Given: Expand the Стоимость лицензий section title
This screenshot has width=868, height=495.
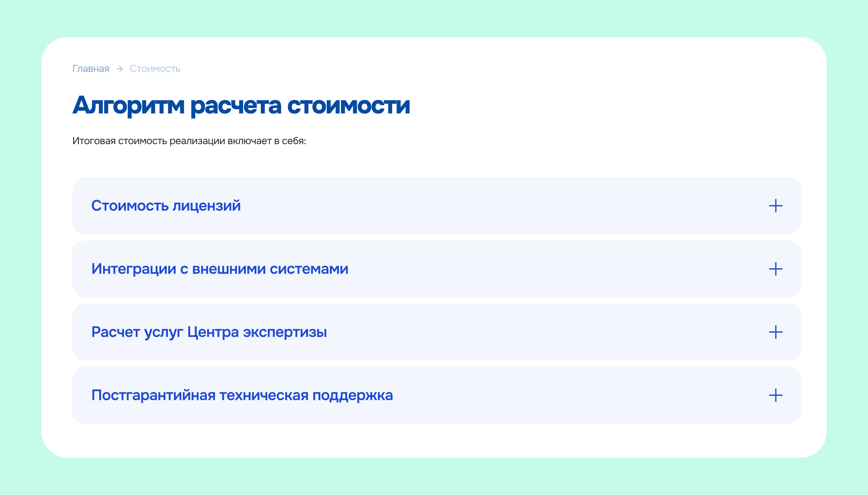Looking at the screenshot, I should [x=166, y=206].
